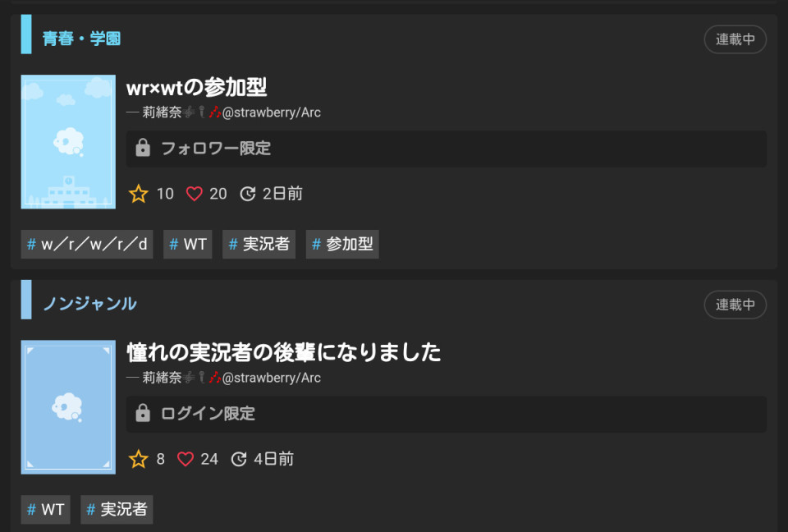
Task: Open the wr×wtの参加型 story title
Action: (x=196, y=88)
